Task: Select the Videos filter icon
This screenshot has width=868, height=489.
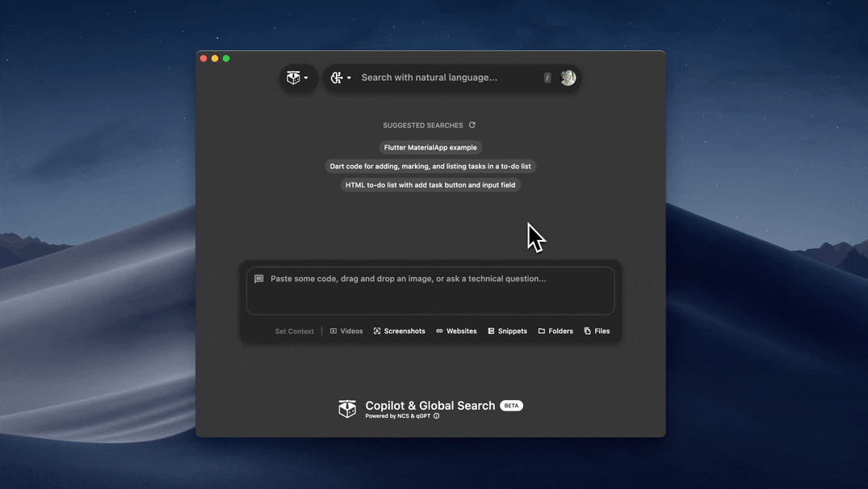Action: click(x=332, y=331)
